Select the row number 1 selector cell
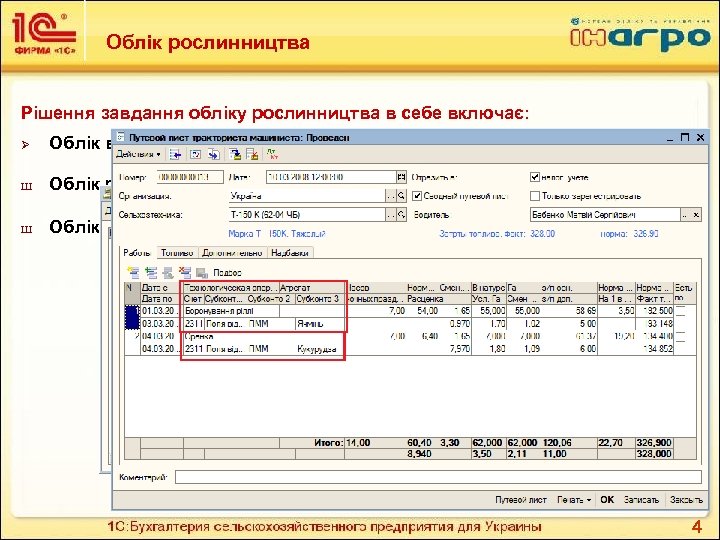 [132, 317]
